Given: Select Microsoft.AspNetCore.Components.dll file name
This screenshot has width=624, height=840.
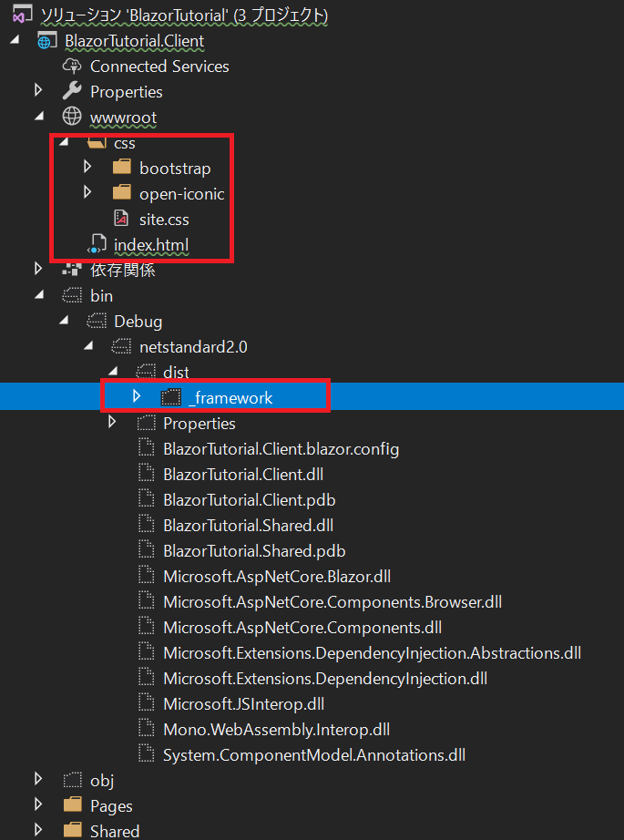Looking at the screenshot, I should click(x=302, y=628).
